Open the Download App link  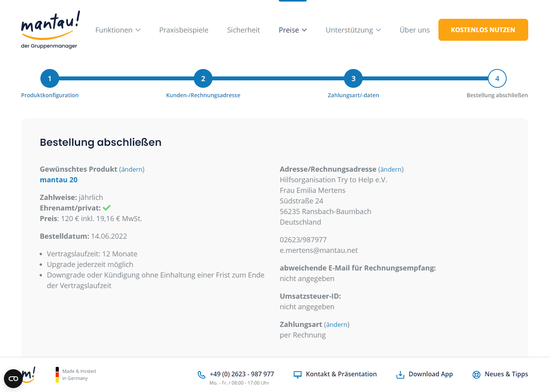[431, 374]
